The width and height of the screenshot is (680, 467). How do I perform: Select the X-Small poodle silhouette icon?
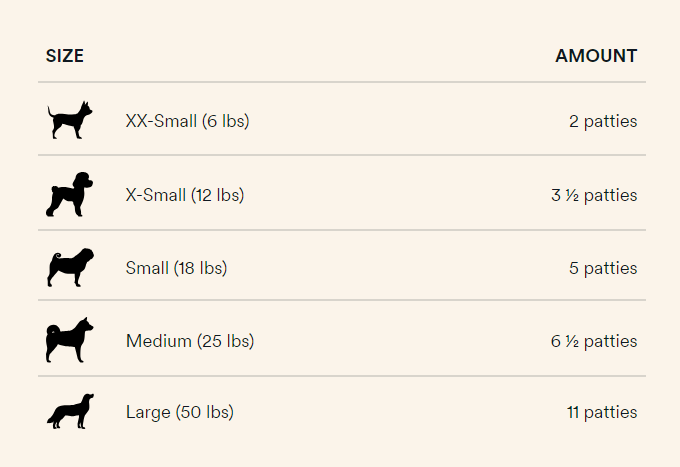click(70, 194)
